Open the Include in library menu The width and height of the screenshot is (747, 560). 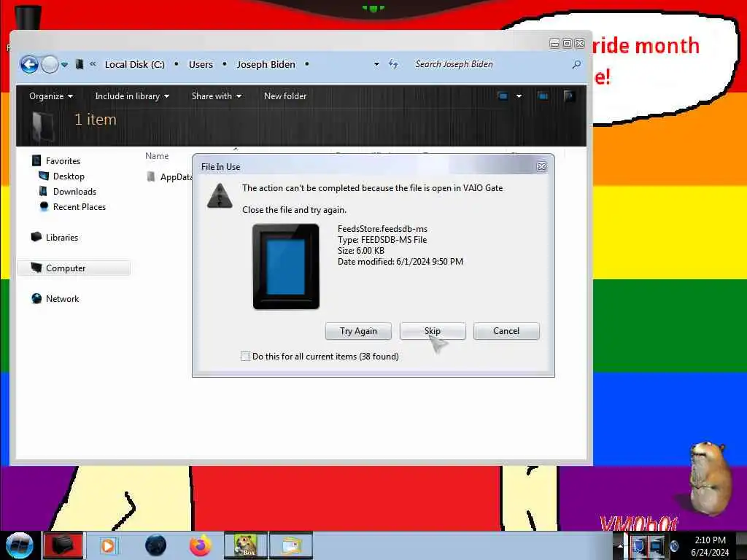132,96
